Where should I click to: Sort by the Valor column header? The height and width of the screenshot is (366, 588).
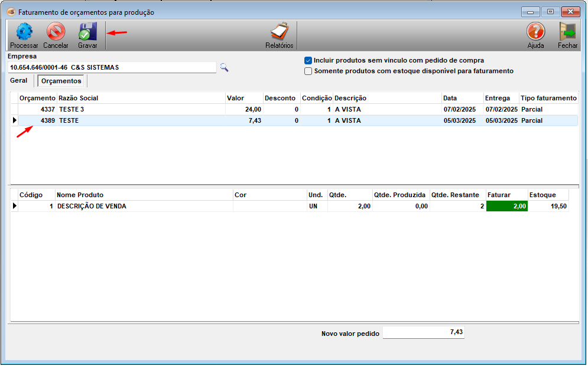243,98
